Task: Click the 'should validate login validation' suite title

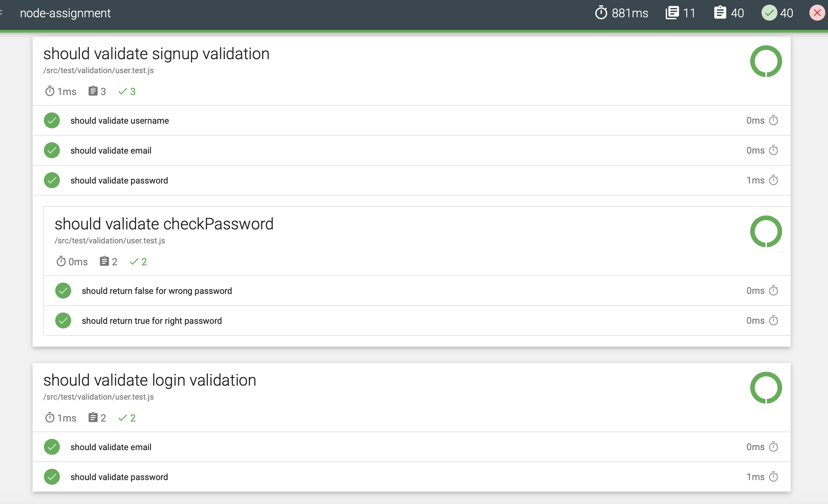Action: coord(150,380)
